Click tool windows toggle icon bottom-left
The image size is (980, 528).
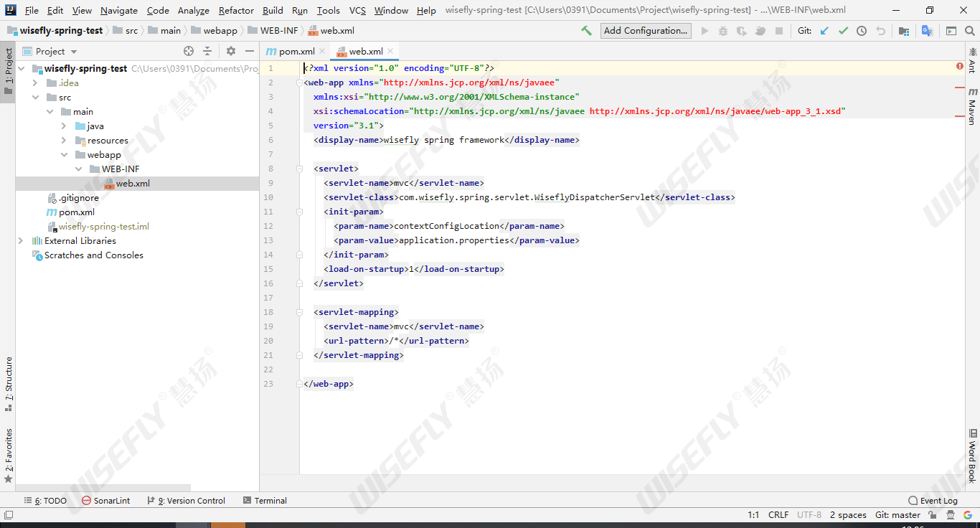point(9,515)
